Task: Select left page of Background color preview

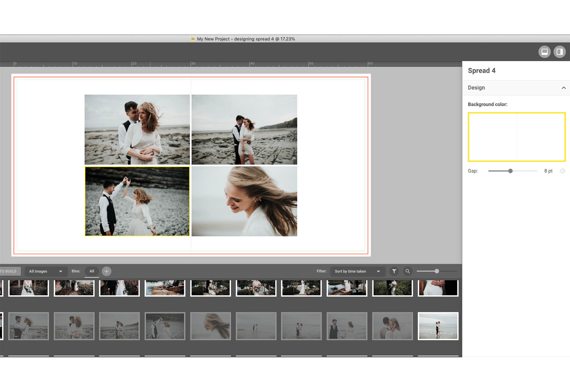Action: tap(493, 137)
